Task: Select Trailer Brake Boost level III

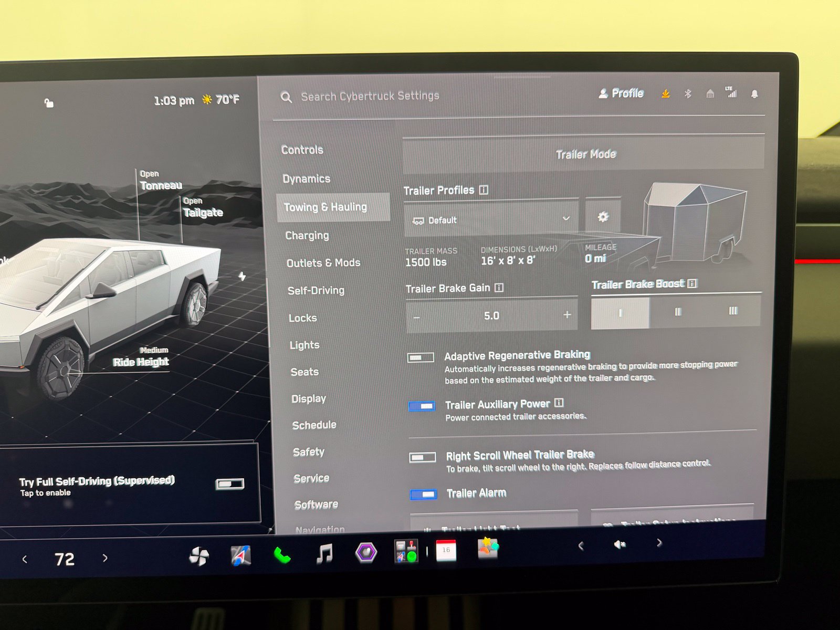Action: click(x=733, y=311)
